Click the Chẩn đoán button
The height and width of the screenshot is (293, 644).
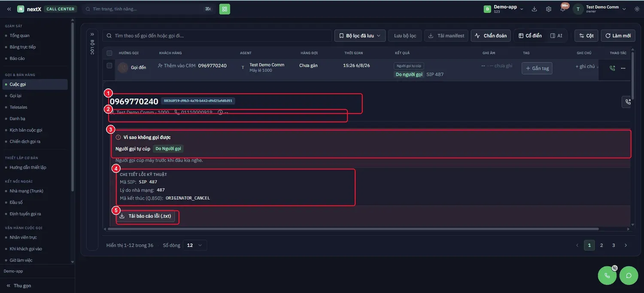pos(491,36)
